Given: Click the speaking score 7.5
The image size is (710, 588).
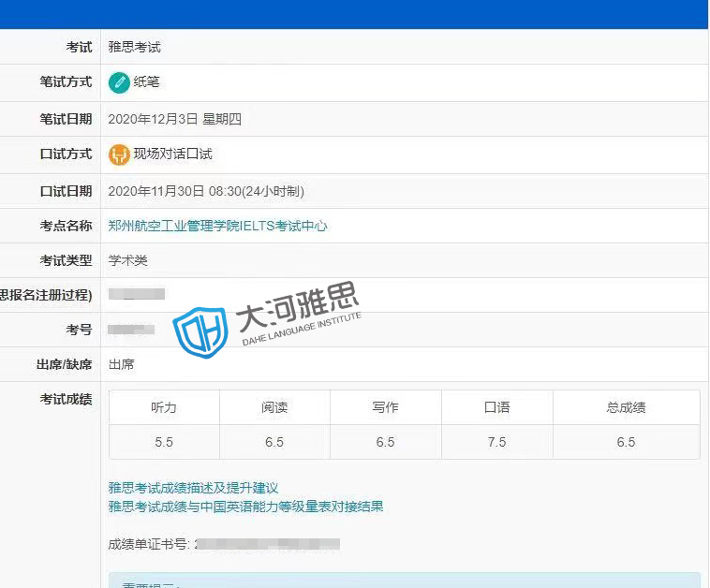Looking at the screenshot, I should [496, 442].
